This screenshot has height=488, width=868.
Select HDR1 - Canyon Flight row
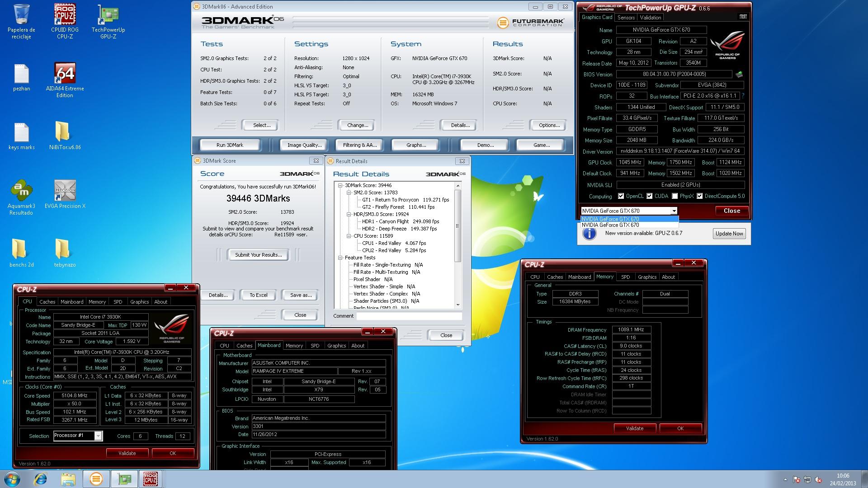(401, 221)
